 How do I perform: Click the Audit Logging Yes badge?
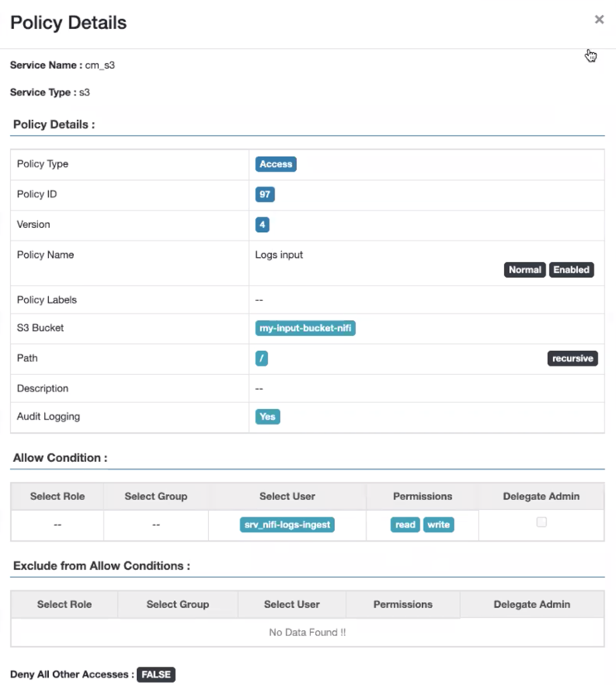(267, 416)
